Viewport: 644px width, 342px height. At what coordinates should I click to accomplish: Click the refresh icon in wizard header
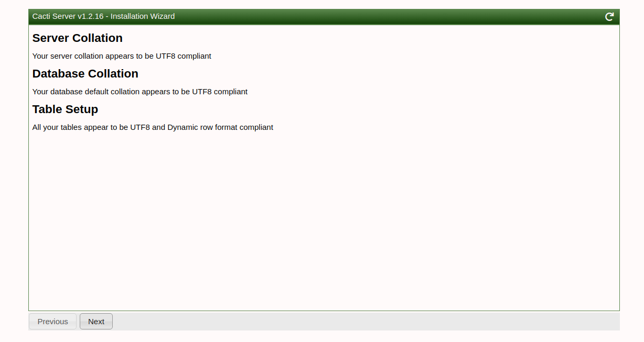click(x=609, y=17)
